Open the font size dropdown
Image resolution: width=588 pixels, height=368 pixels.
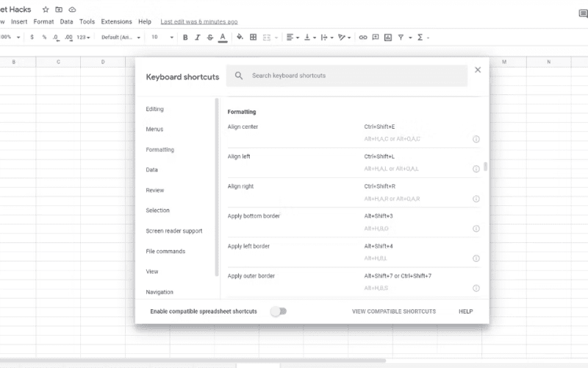[162, 38]
